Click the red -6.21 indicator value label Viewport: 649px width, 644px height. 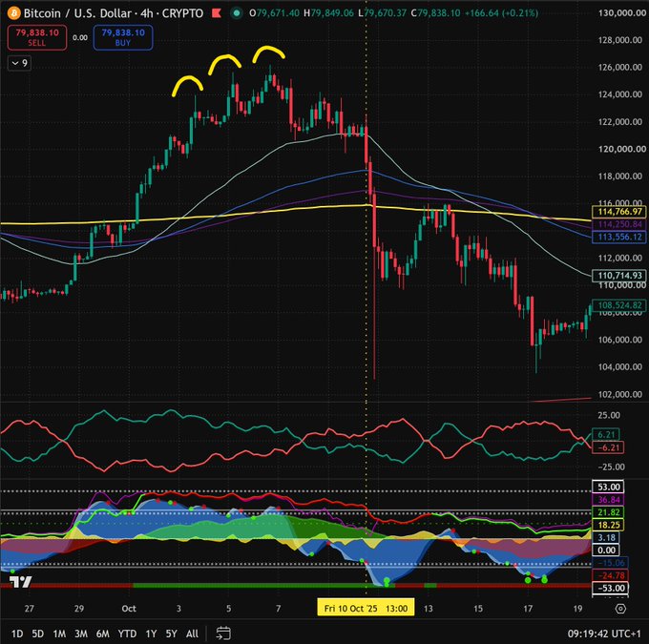(x=608, y=447)
